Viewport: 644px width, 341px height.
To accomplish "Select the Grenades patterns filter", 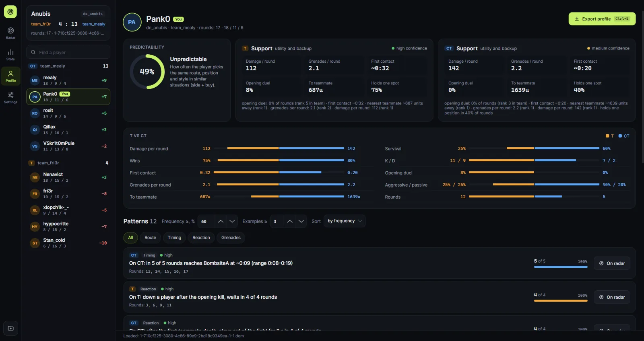I will click(231, 238).
